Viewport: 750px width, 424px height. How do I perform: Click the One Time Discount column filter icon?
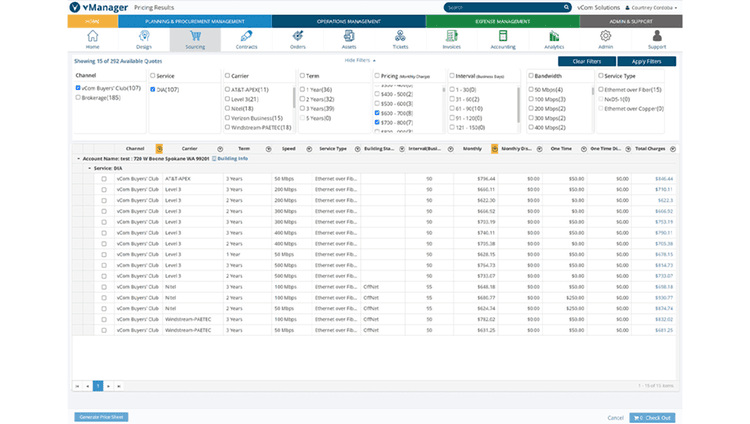tap(628, 149)
